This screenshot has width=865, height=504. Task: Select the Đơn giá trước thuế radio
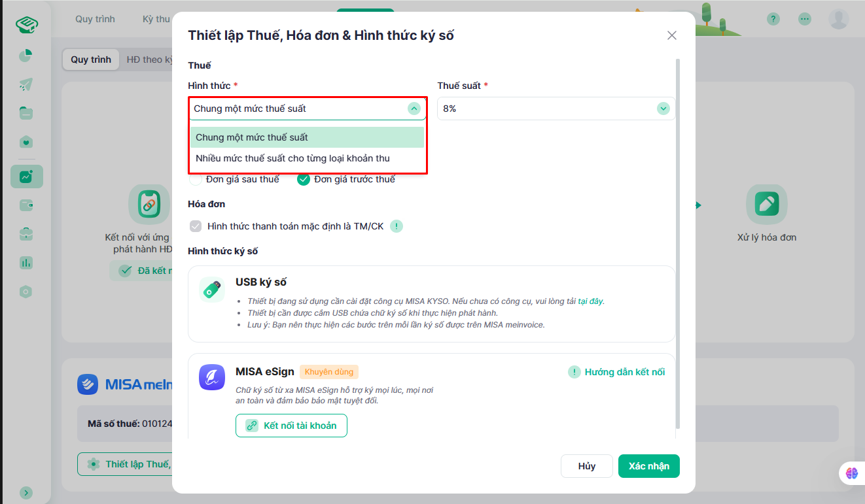(x=304, y=179)
